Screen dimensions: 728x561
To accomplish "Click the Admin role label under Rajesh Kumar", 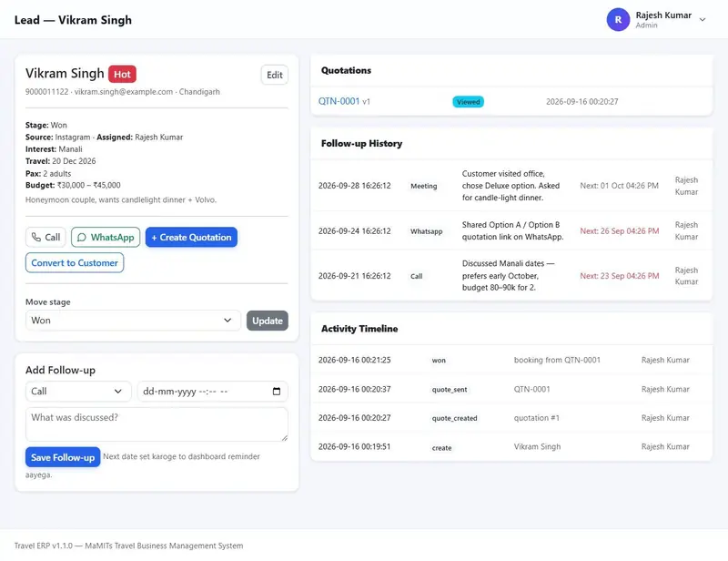I will click(646, 25).
